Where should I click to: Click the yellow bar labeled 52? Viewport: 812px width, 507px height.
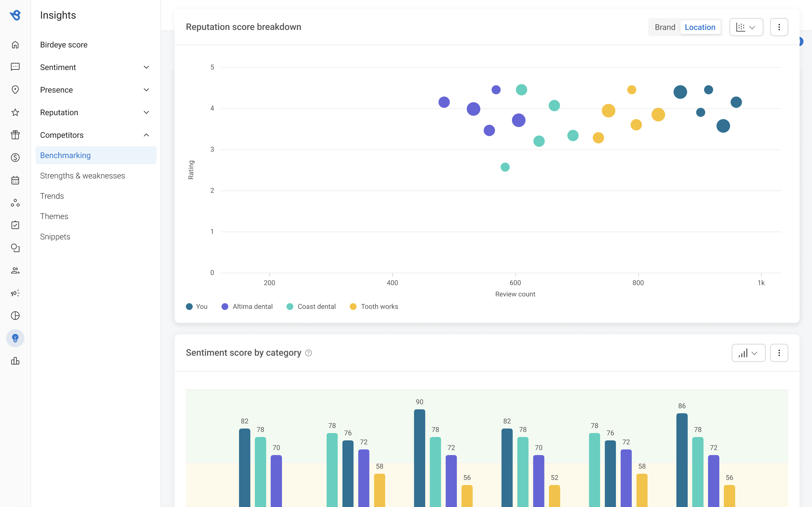pyautogui.click(x=554, y=496)
